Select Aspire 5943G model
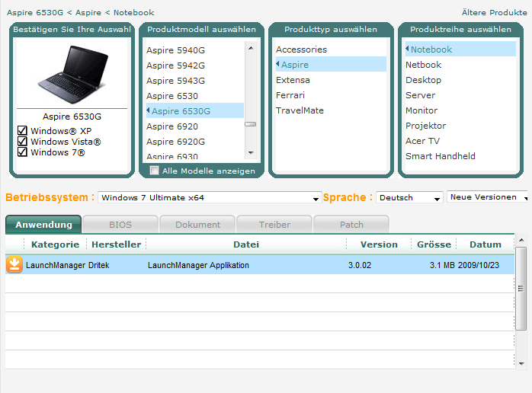Screen dimensions: 532x393 coord(175,81)
